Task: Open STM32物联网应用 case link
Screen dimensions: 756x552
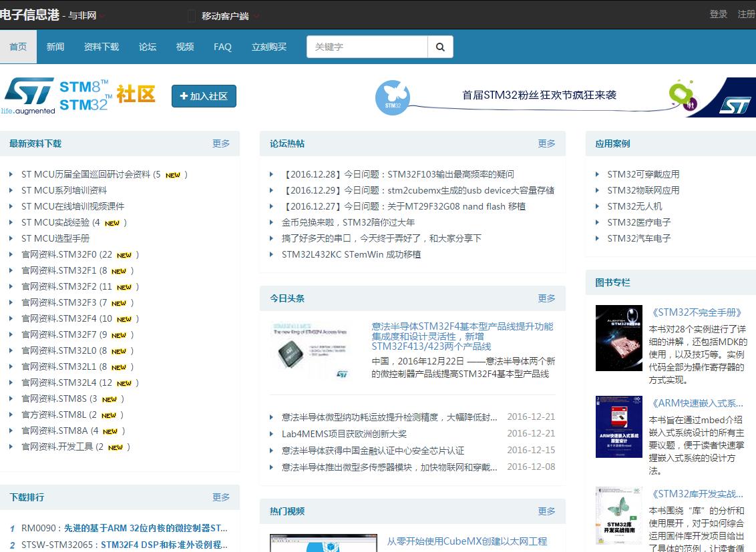Action: click(x=643, y=190)
